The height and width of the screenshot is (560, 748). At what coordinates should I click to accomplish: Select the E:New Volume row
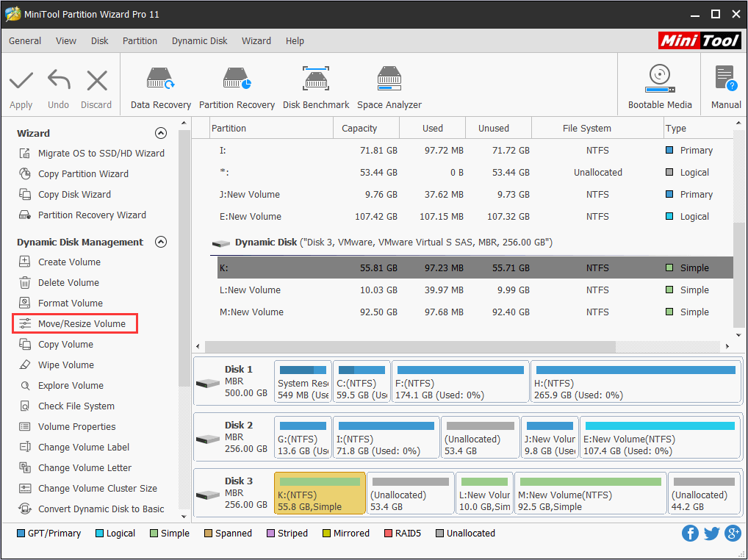coord(475,216)
